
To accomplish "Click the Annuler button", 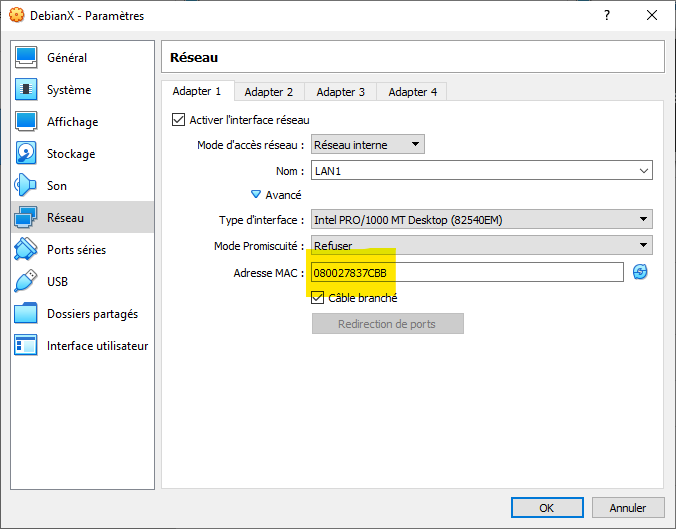I will tap(628, 507).
